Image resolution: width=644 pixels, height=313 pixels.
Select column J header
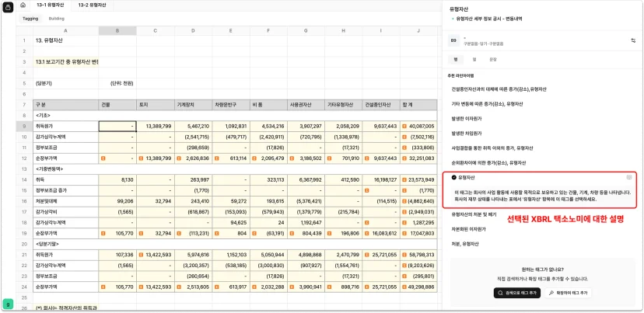(418, 30)
